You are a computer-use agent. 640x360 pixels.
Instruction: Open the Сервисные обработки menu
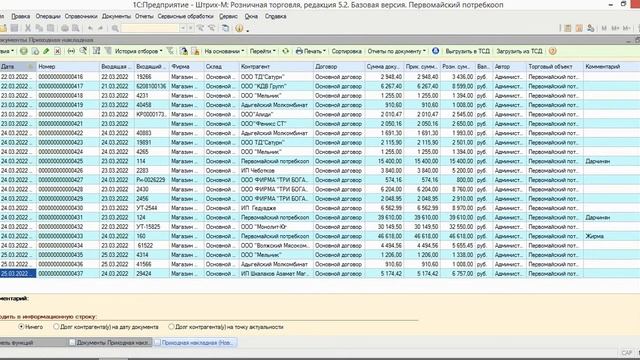point(185,16)
